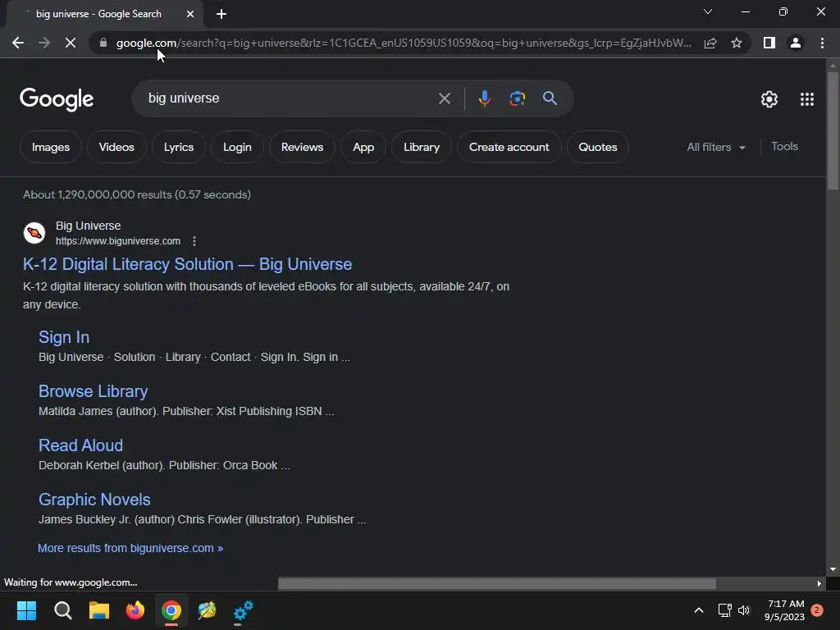The image size is (840, 630).
Task: Show hidden system tray icons
Action: tap(699, 610)
